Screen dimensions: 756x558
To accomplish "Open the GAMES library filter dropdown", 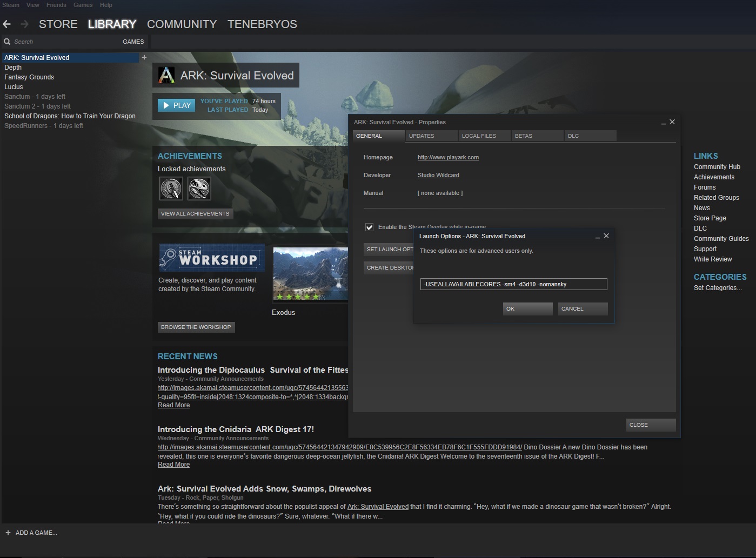I will click(x=133, y=42).
